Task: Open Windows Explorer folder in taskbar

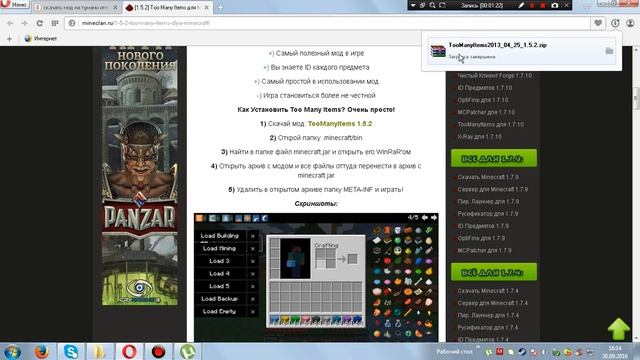Action: [x=99, y=351]
